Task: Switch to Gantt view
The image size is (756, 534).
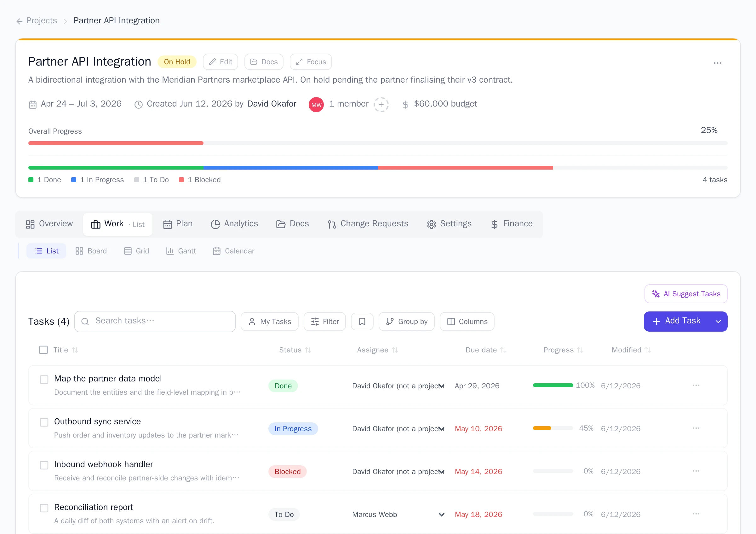Action: point(181,251)
